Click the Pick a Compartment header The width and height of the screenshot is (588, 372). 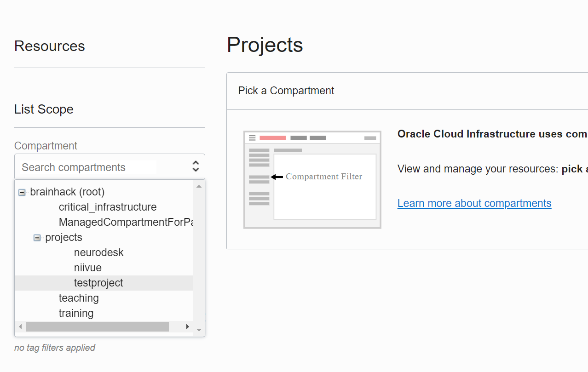[x=286, y=91]
